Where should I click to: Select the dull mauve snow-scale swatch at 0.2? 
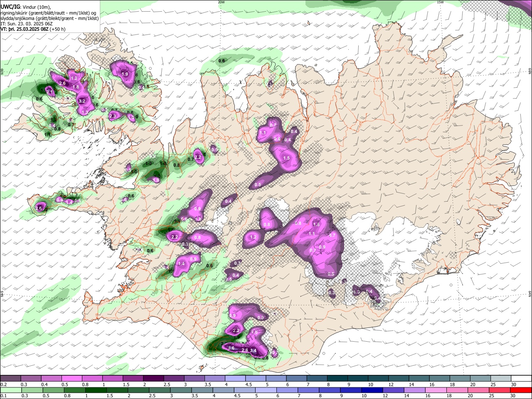click(x=10, y=378)
